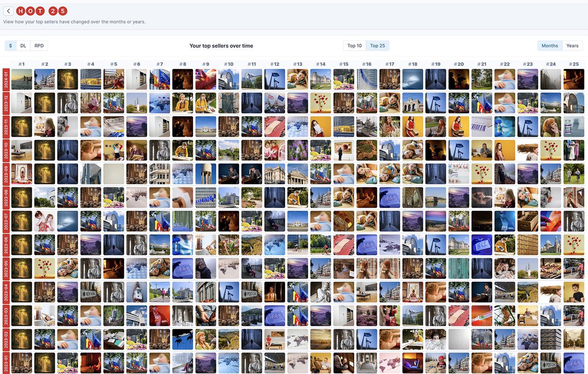Click the 2024-01 row label
588x374 pixels.
click(5, 79)
